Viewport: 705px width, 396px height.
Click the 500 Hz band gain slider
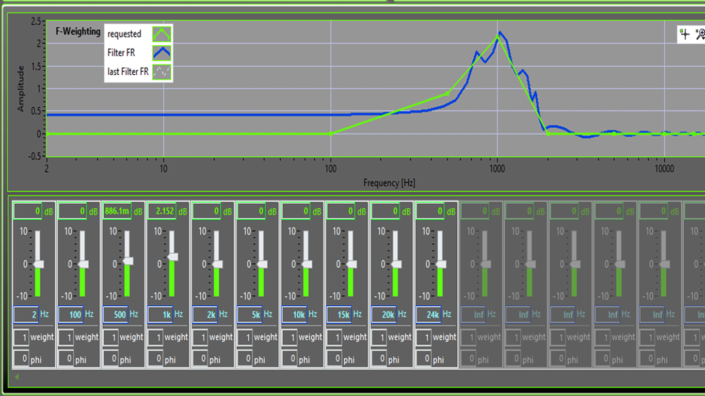pyautogui.click(x=128, y=264)
